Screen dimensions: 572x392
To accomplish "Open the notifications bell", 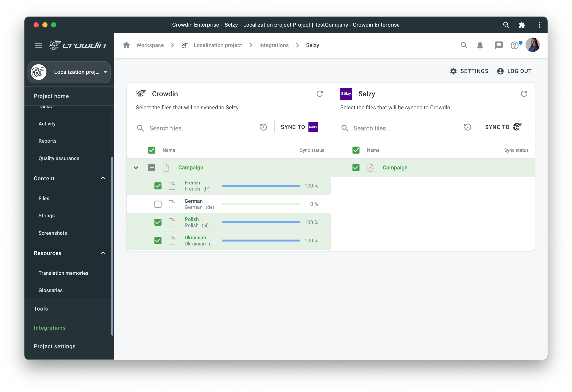I will click(x=480, y=45).
